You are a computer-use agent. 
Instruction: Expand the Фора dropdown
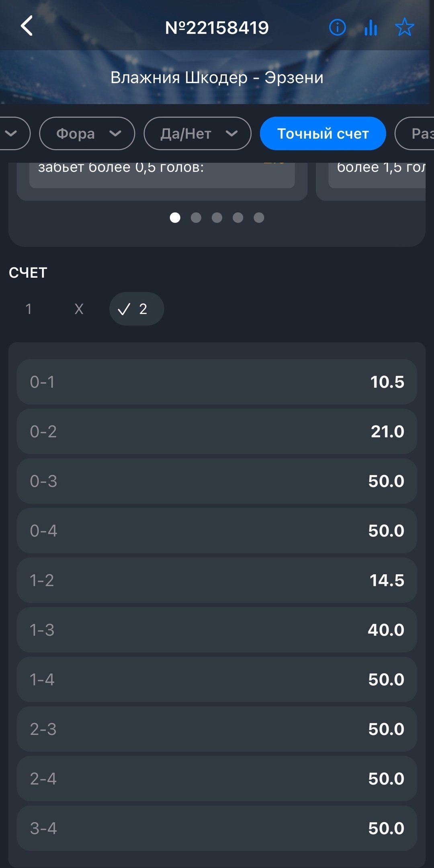87,133
